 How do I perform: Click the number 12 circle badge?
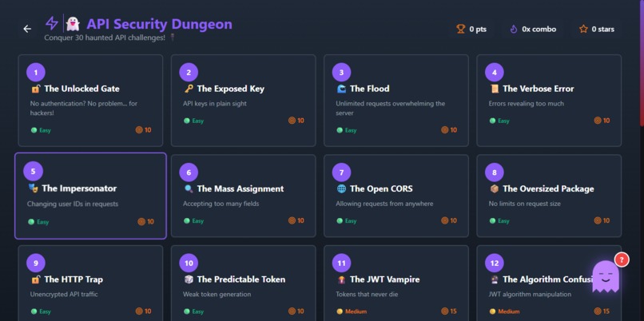tap(494, 264)
